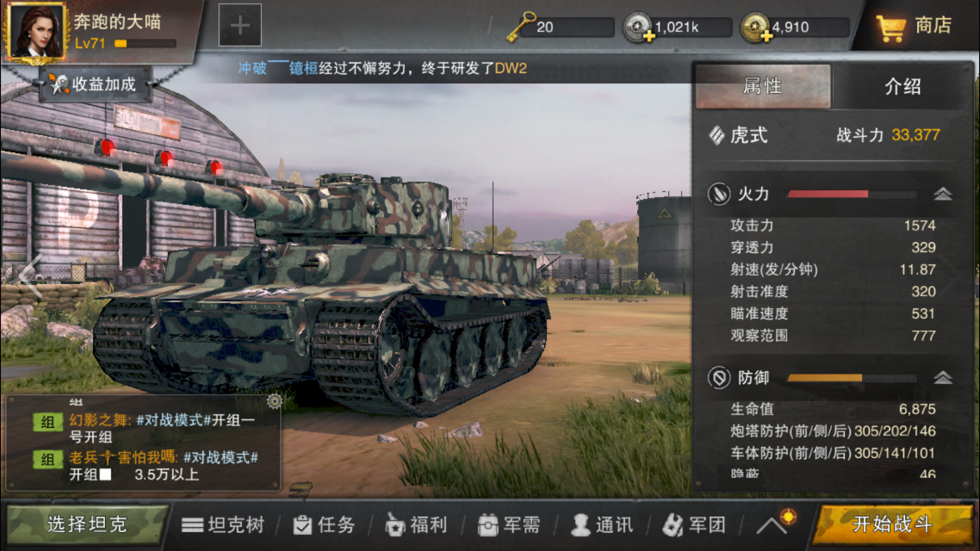Collapse the 防御 defense section

[x=942, y=378]
